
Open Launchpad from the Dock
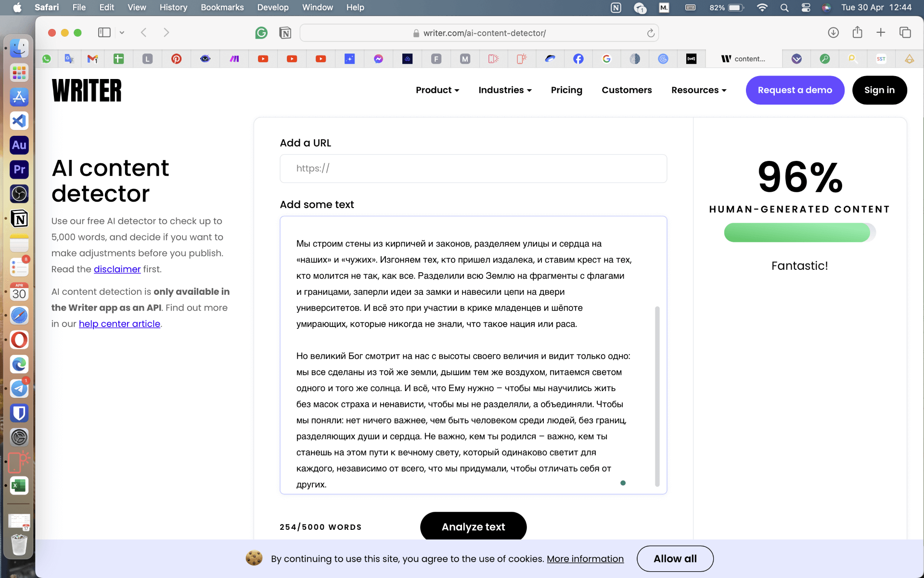[19, 73]
